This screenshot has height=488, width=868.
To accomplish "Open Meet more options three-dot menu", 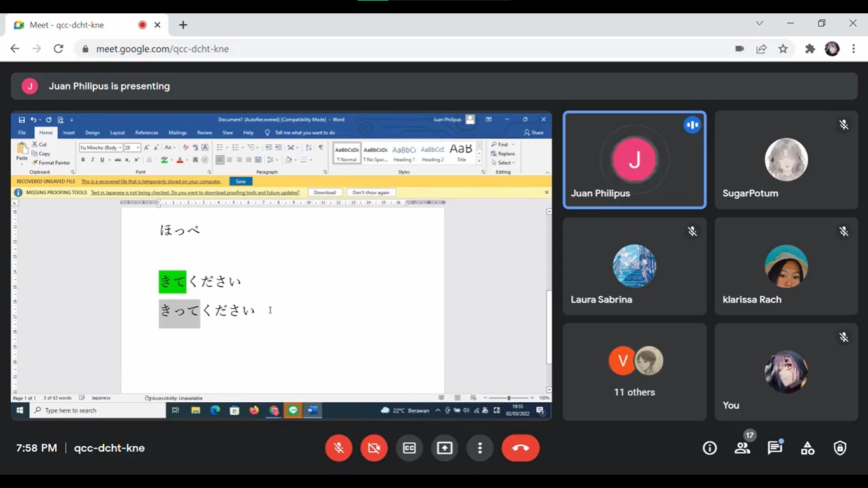I will 480,448.
